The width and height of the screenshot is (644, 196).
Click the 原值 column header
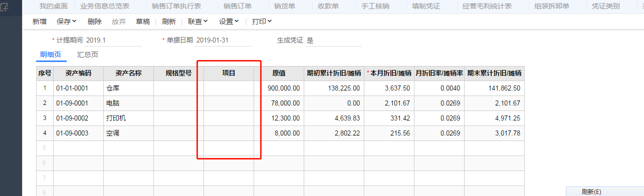[x=279, y=73]
